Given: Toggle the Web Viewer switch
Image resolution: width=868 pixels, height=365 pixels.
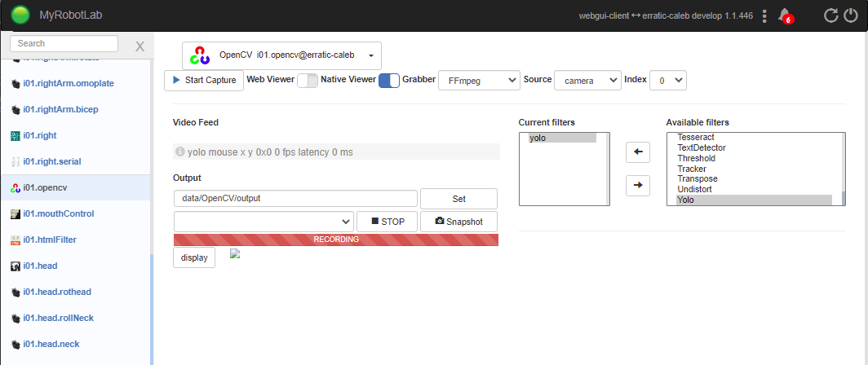Looking at the screenshot, I should click(307, 80).
